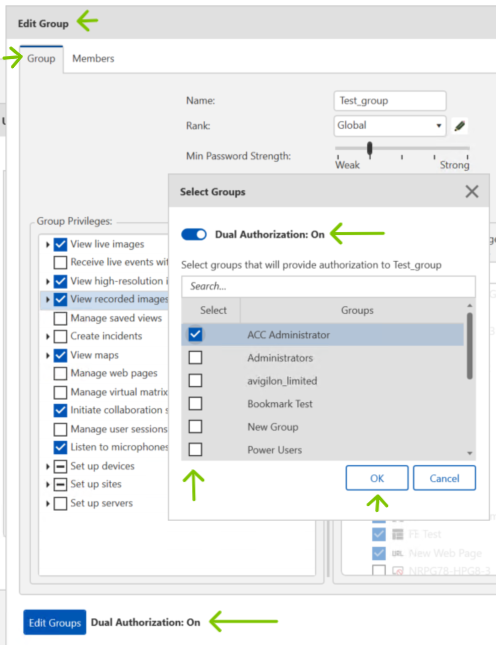
Task: Expand View recorded images tree node
Action: pos(48,299)
